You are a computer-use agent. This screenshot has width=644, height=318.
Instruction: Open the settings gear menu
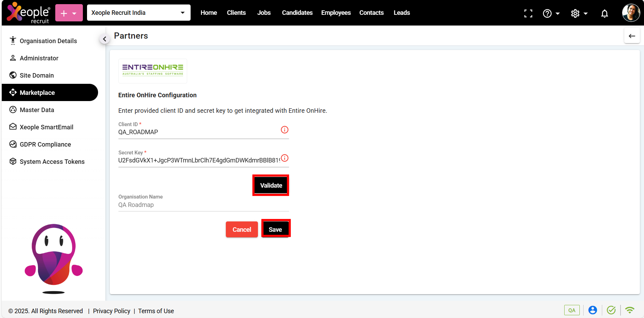(579, 13)
